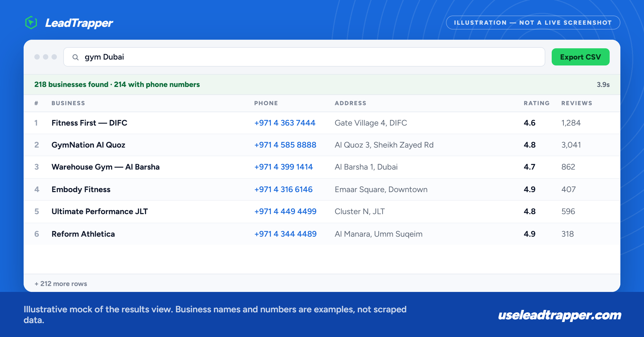This screenshot has width=644, height=337.
Task: Click the address Cluster N, JLT
Action: (x=360, y=211)
